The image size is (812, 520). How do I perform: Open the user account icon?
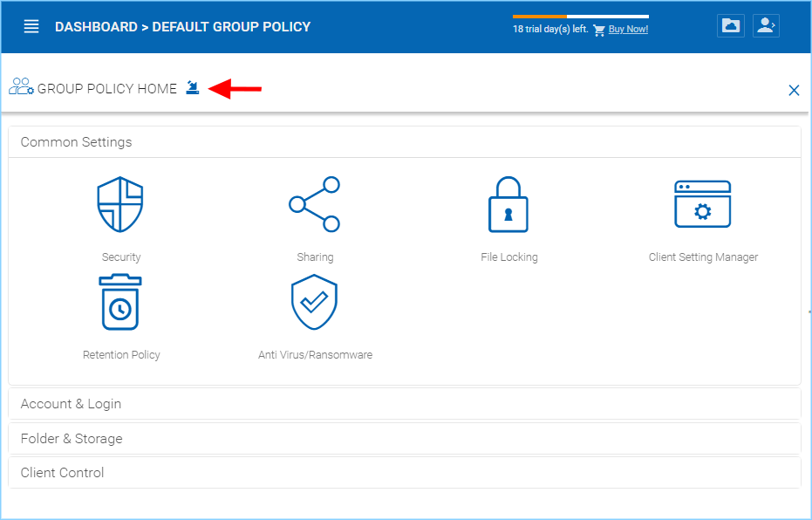coord(766,26)
